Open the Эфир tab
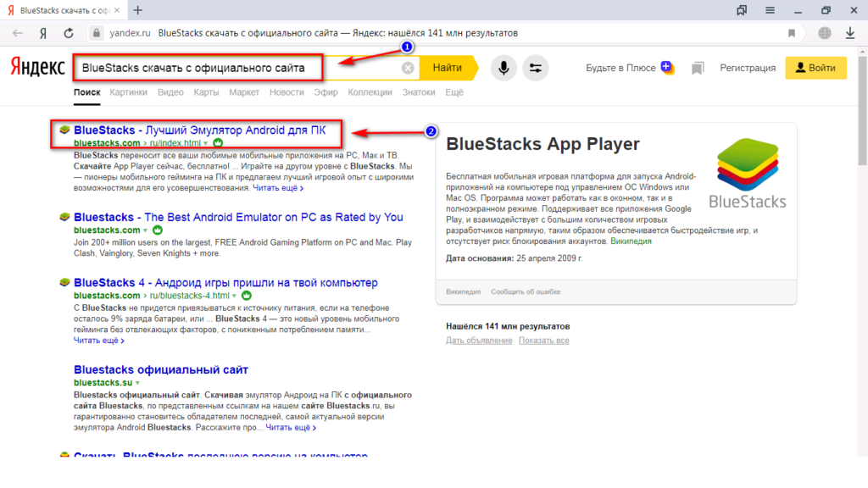The height and width of the screenshot is (488, 868). [325, 92]
